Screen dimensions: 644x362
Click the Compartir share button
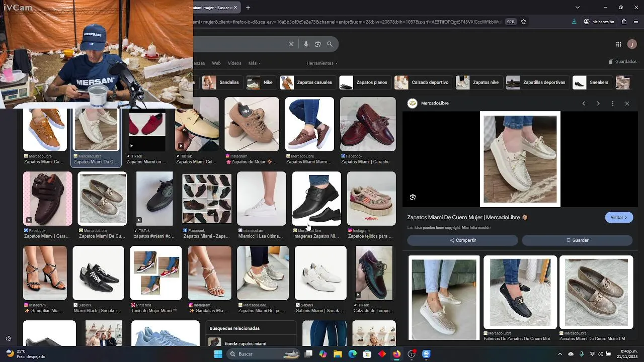pyautogui.click(x=462, y=240)
